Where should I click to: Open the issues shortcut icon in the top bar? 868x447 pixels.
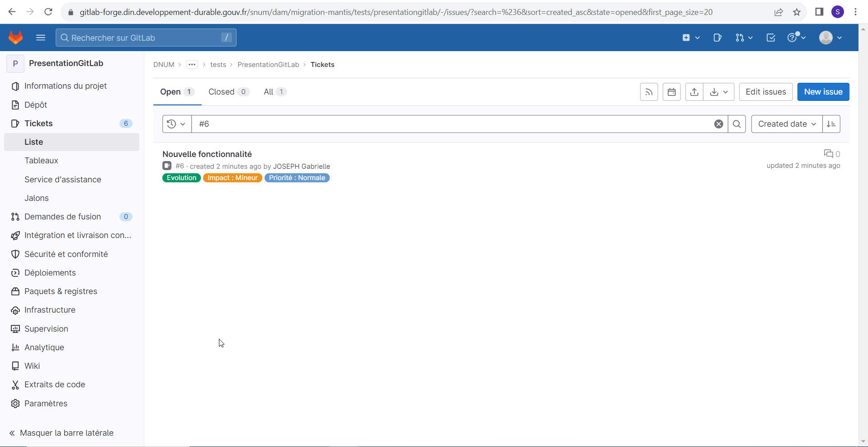point(717,38)
